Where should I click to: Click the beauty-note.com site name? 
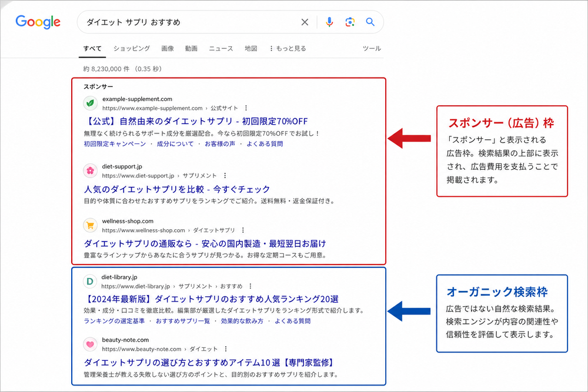click(125, 340)
